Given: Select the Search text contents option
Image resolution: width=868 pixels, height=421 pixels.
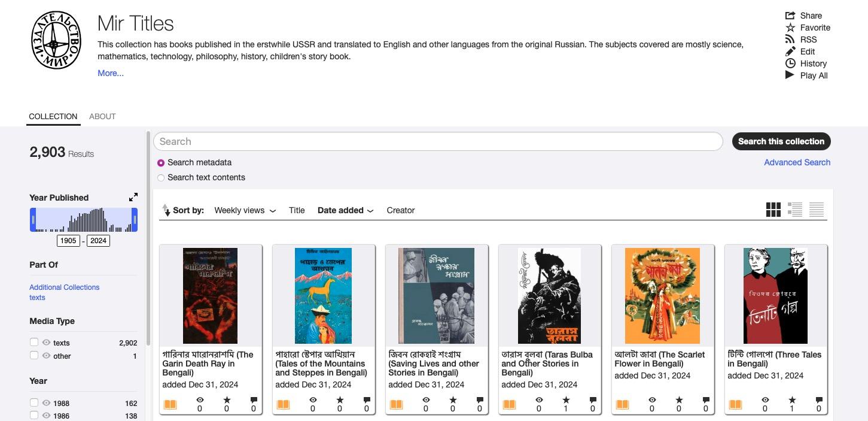Looking at the screenshot, I should click(x=161, y=178).
